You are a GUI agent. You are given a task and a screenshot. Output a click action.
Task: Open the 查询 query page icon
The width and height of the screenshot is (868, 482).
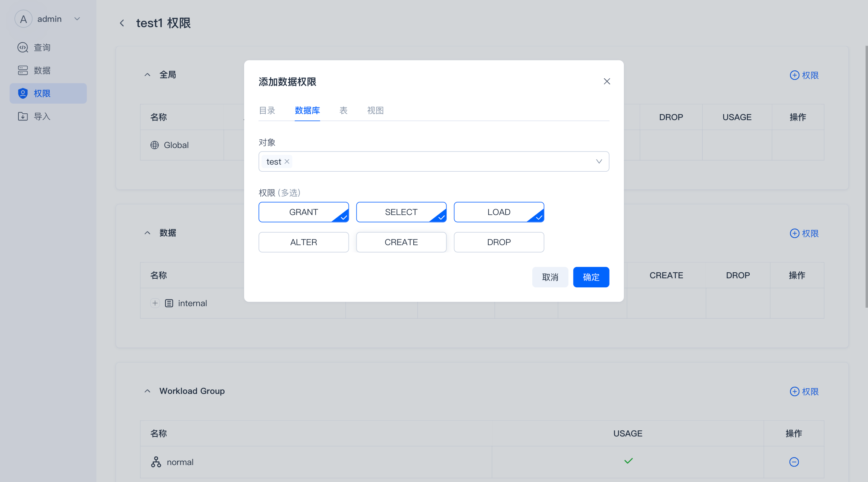23,47
